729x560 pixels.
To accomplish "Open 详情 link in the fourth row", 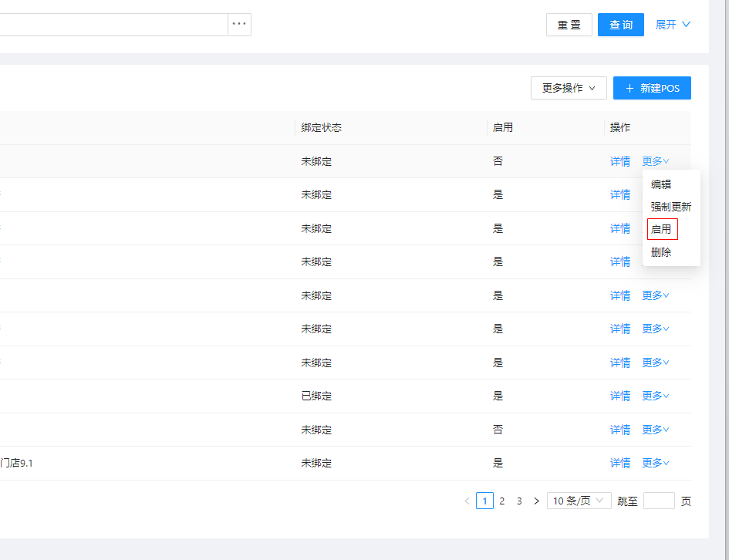I will click(620, 261).
